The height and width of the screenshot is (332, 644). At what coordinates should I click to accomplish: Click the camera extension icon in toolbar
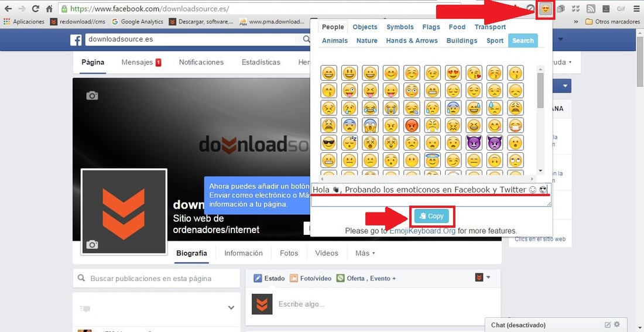click(x=561, y=9)
